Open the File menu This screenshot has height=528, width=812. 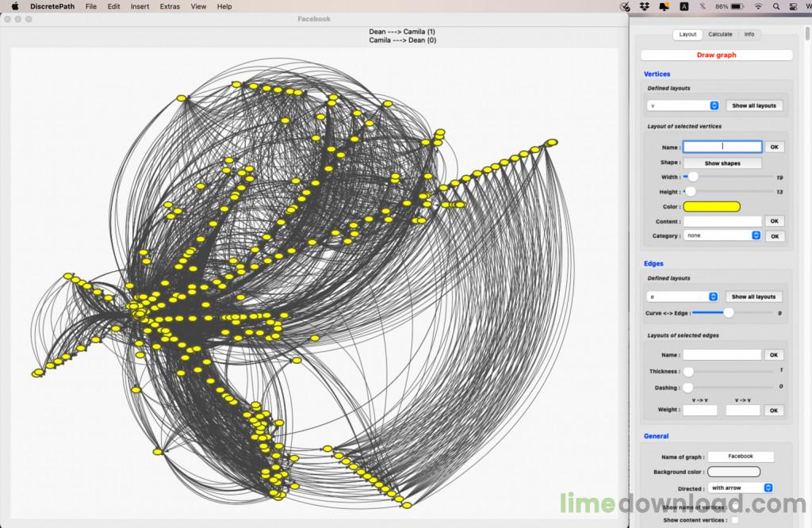(x=90, y=6)
